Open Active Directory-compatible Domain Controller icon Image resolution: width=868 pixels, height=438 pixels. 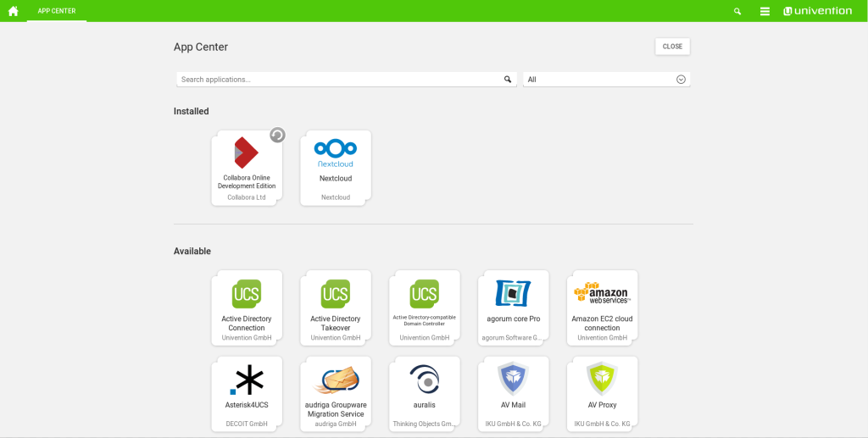(425, 294)
